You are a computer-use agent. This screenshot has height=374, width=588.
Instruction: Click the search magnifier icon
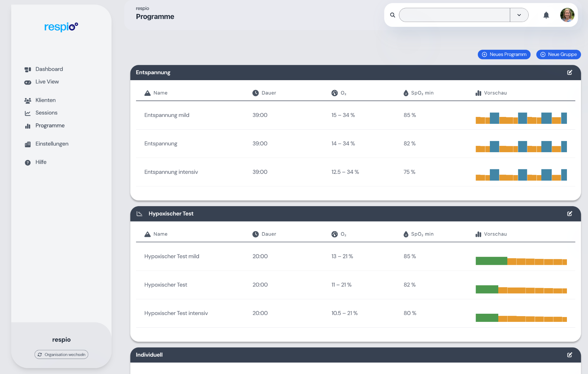coord(393,15)
